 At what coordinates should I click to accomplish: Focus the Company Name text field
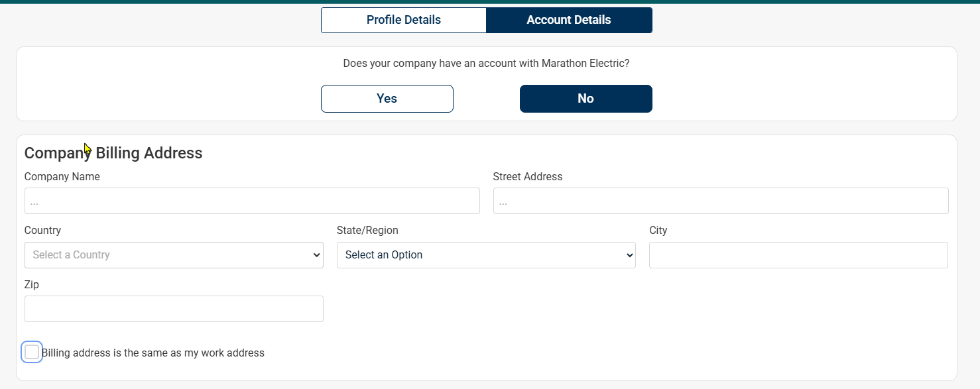click(x=252, y=201)
